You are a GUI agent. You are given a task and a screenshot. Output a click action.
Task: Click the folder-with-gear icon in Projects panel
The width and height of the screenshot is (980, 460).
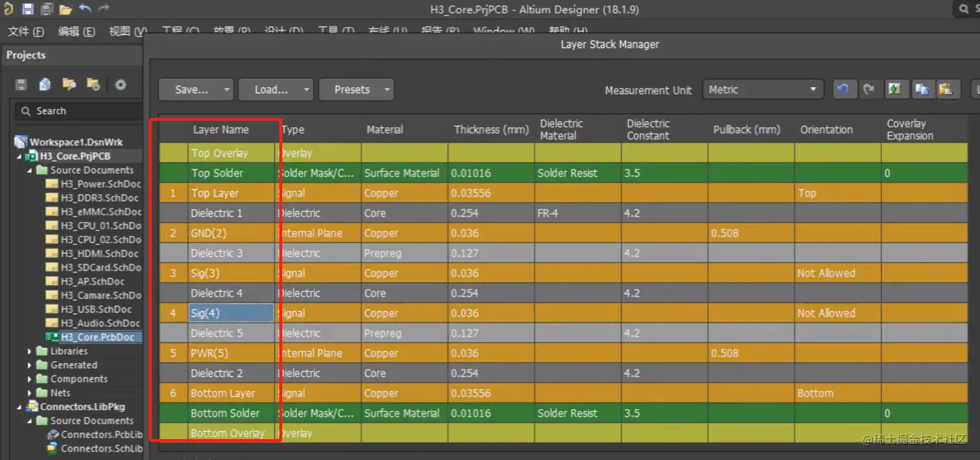click(x=93, y=84)
